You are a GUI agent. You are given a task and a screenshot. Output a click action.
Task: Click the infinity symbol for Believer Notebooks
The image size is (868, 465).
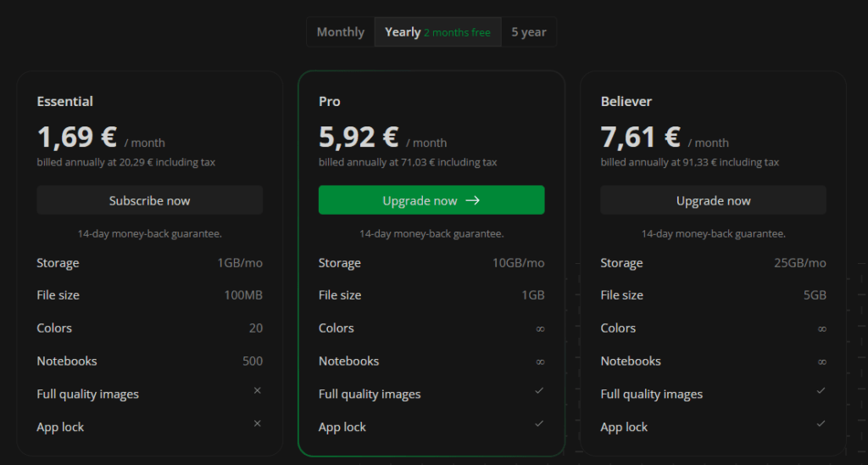coord(822,362)
